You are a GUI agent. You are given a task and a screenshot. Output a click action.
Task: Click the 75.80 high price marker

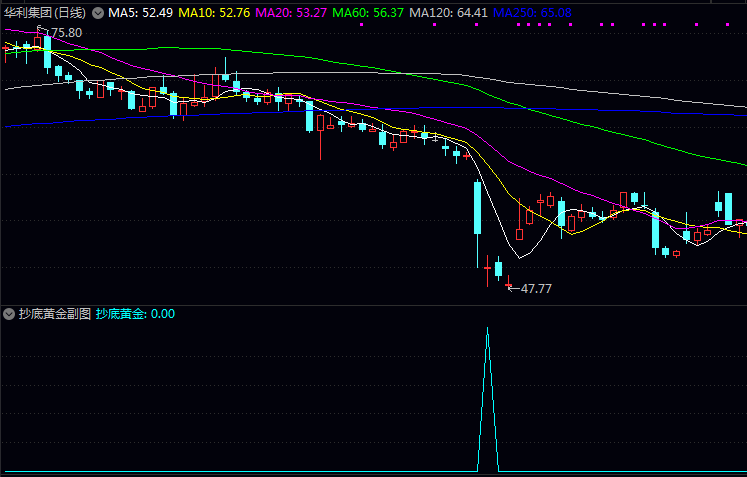click(x=64, y=33)
